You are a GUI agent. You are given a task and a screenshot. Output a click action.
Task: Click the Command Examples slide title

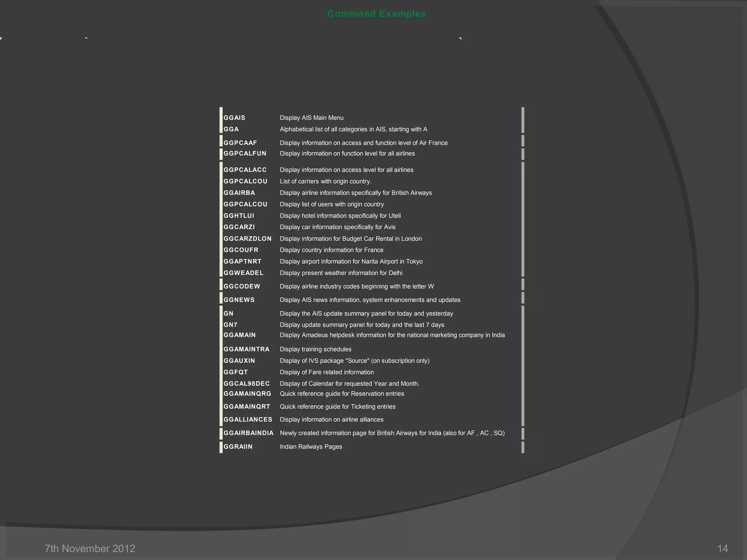point(376,14)
